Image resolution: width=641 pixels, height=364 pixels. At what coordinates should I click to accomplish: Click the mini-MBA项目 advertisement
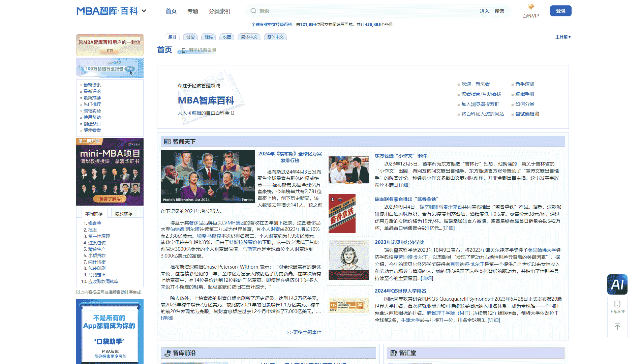click(110, 172)
